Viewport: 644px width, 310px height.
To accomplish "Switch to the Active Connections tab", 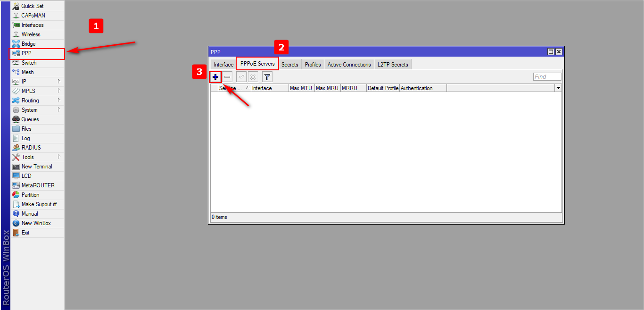I will point(349,65).
